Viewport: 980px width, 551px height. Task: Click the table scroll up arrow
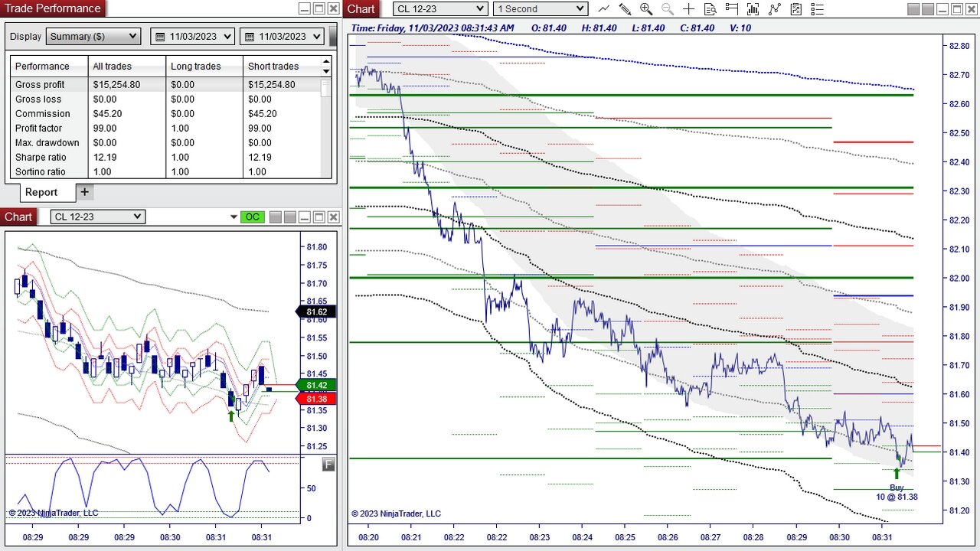[327, 61]
